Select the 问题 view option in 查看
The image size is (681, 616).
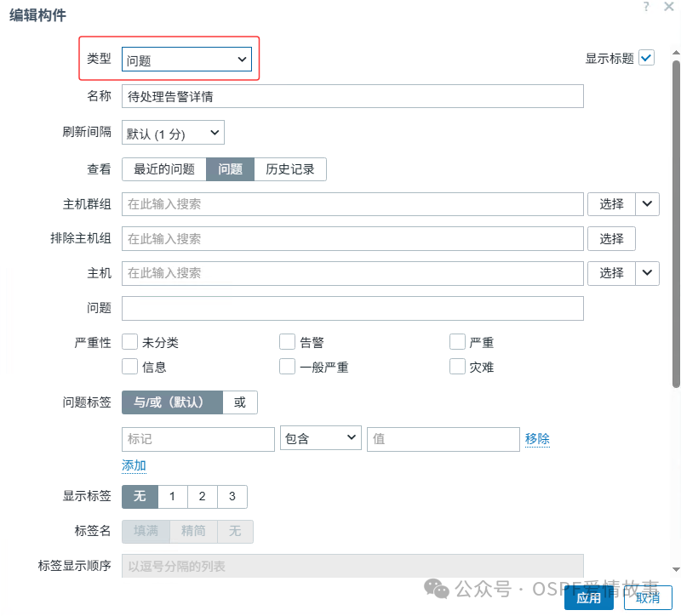(x=230, y=169)
